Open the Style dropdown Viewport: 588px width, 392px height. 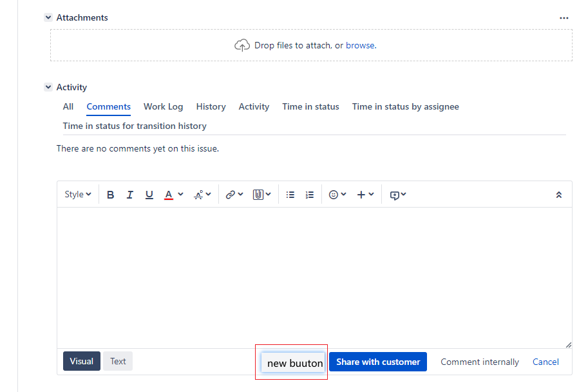(x=77, y=194)
